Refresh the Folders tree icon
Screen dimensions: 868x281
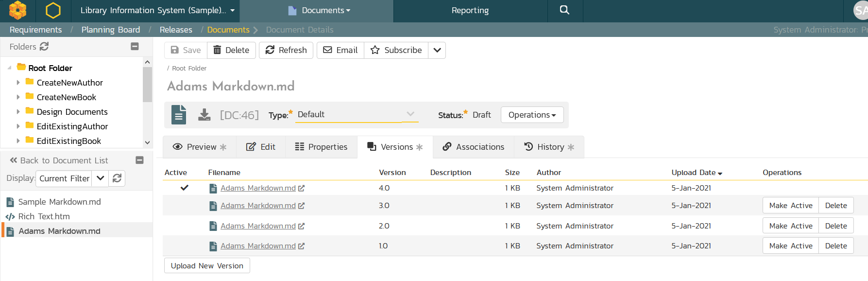[x=44, y=47]
